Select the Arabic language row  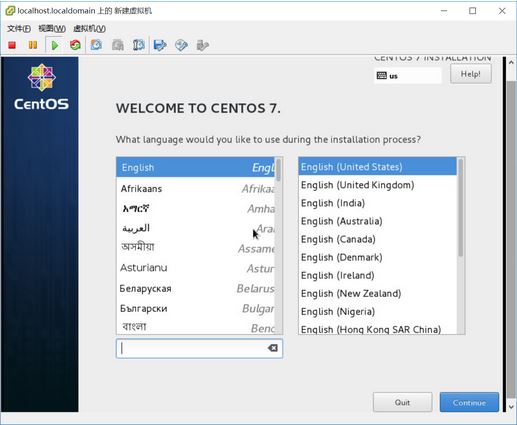pyautogui.click(x=196, y=229)
